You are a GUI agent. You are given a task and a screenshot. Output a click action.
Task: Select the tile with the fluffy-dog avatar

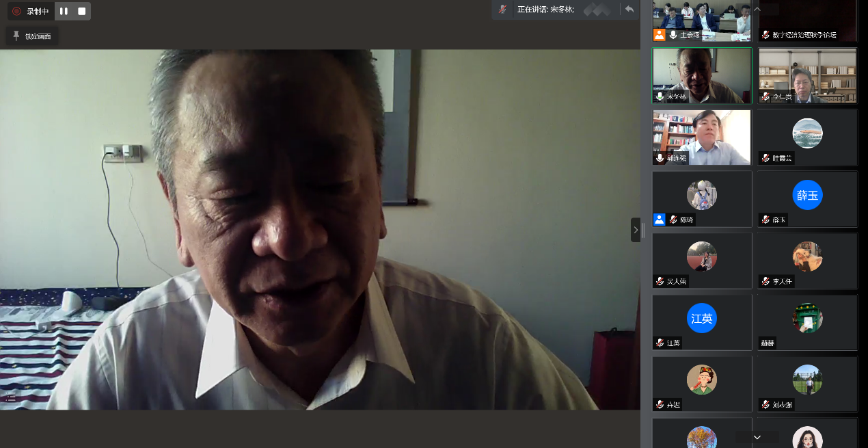tap(807, 261)
